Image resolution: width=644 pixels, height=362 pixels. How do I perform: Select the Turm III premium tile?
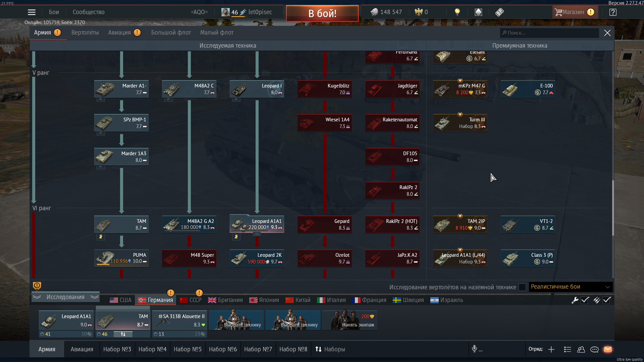(460, 123)
